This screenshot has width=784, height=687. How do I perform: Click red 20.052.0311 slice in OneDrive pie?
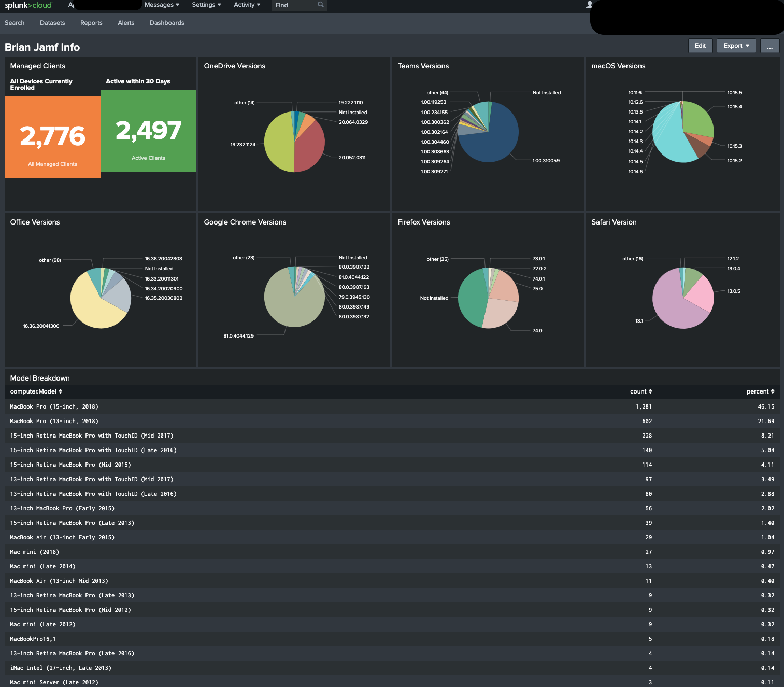pyautogui.click(x=310, y=148)
